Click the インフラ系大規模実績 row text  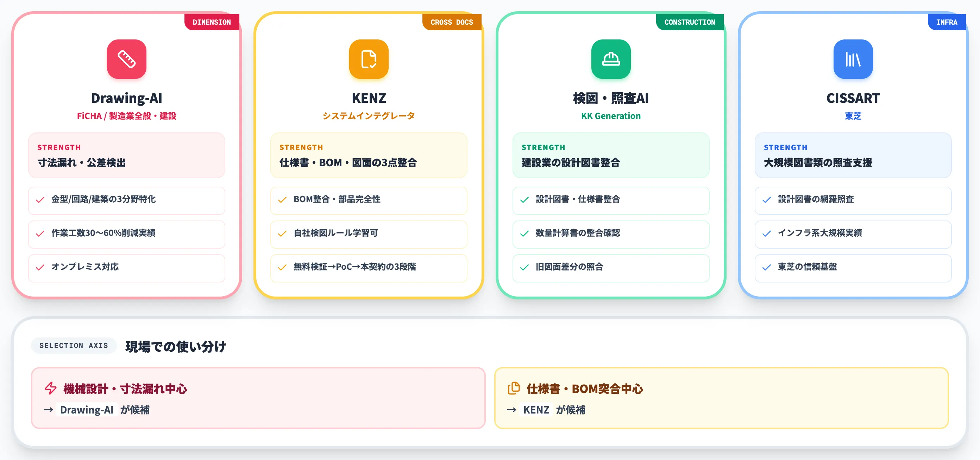click(820, 233)
